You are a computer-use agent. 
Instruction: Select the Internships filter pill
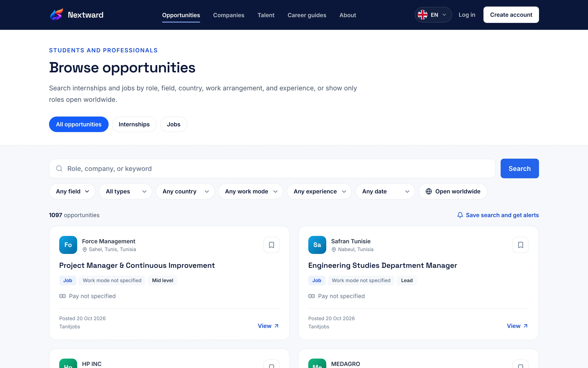click(134, 124)
